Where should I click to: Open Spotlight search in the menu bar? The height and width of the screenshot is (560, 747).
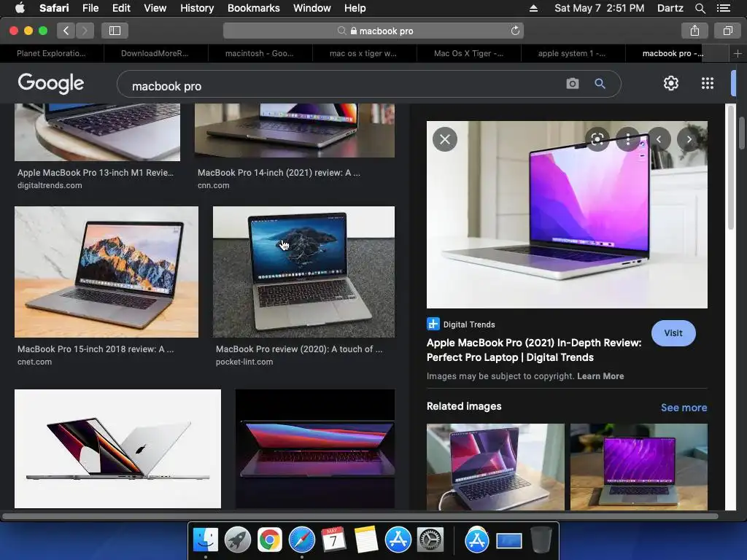(700, 8)
